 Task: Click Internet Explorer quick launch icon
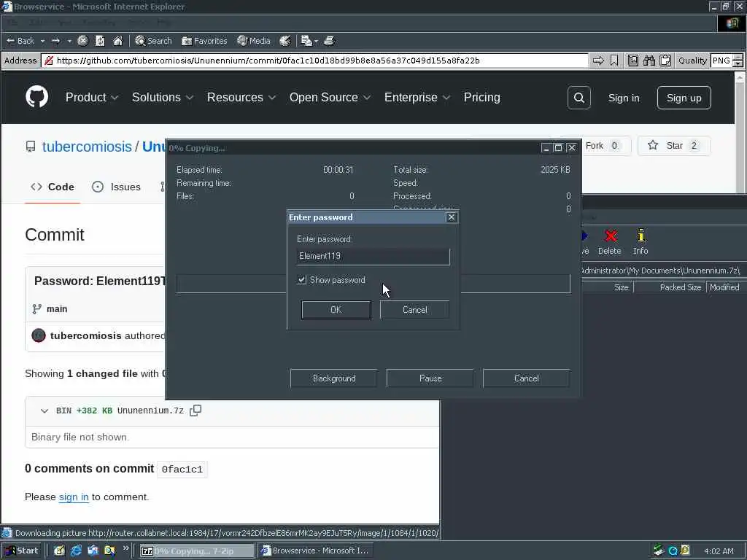pyautogui.click(x=76, y=551)
